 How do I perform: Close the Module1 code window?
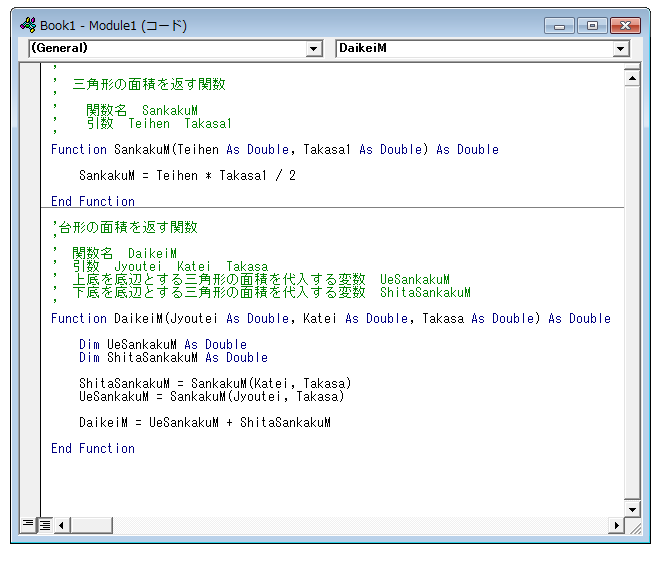point(624,25)
